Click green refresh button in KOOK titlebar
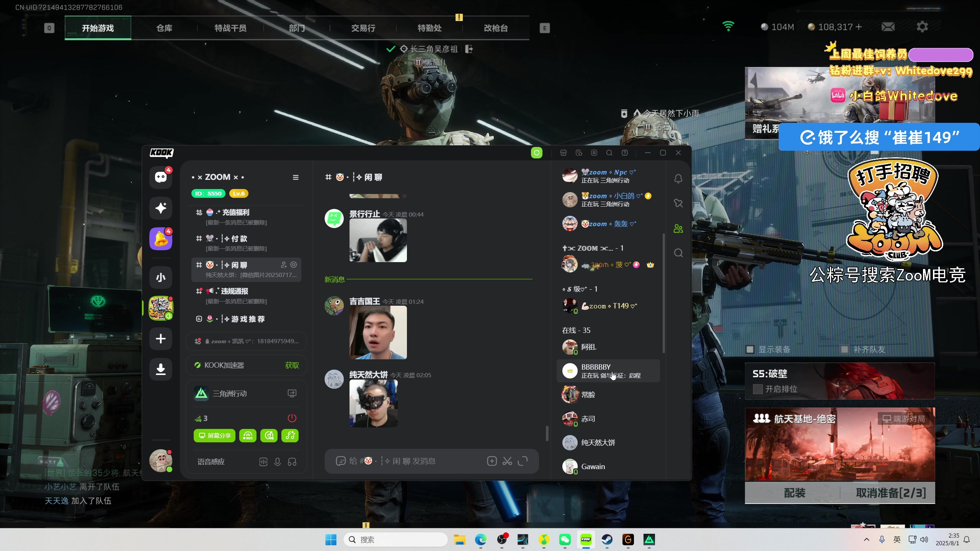980x551 pixels. 537,153
